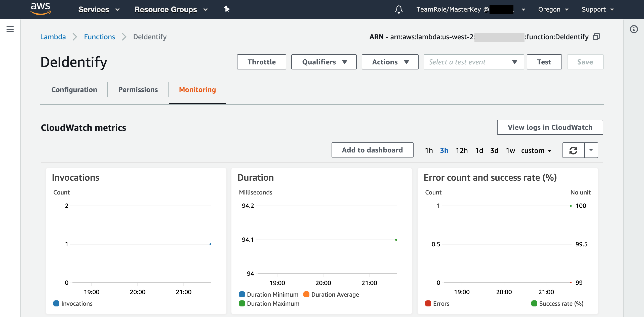The width and height of the screenshot is (644, 317).
Task: Open the pin shortcuts icon in navbar
Action: [x=227, y=9]
